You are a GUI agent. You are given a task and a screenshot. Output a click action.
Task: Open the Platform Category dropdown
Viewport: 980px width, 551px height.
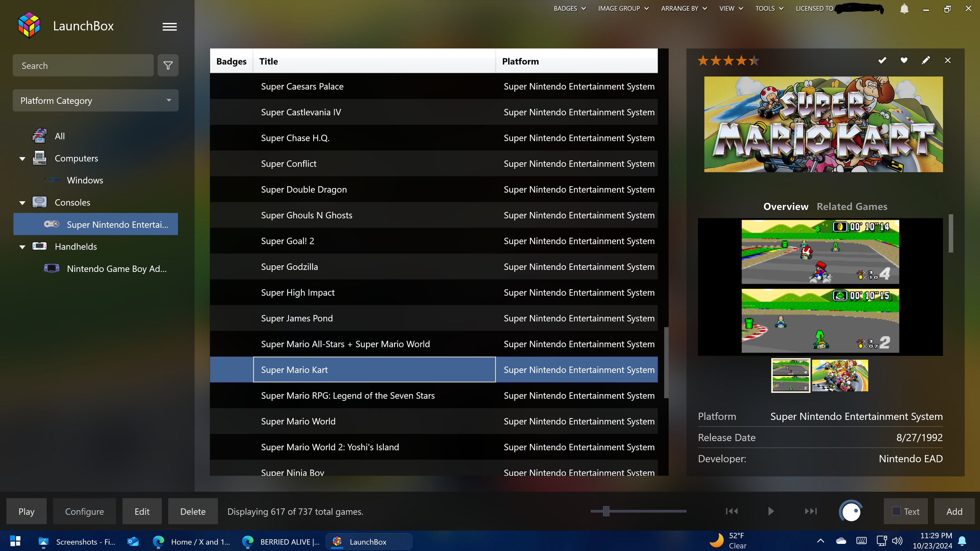pyautogui.click(x=95, y=101)
